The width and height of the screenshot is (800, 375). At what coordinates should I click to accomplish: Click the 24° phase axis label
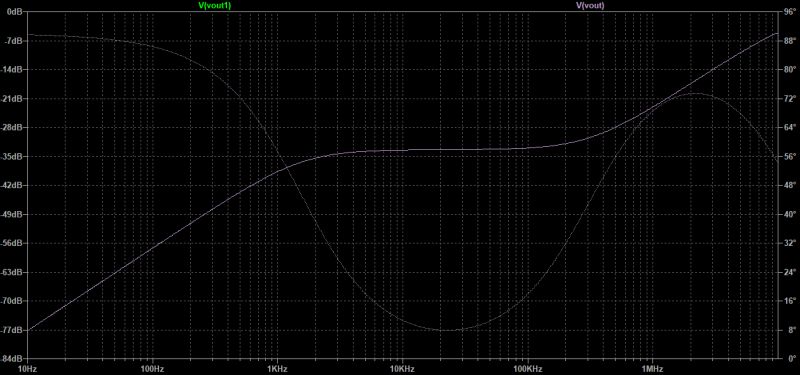(x=789, y=272)
